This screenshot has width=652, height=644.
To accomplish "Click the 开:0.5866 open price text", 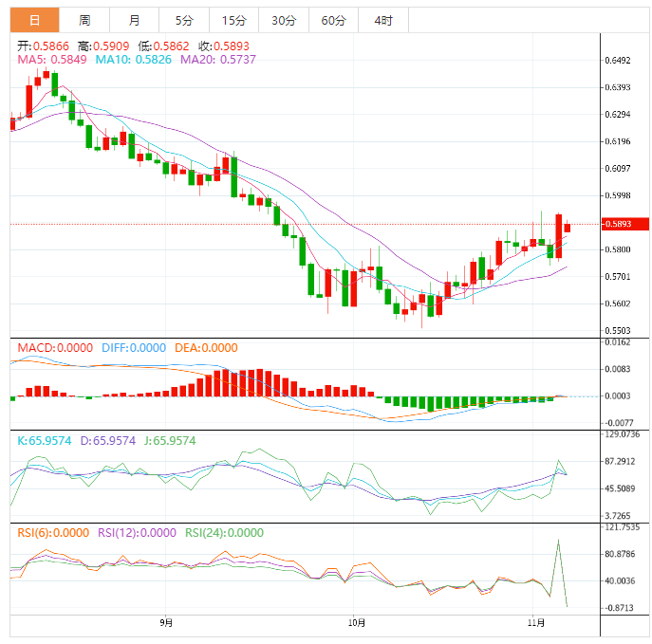I will [x=43, y=46].
